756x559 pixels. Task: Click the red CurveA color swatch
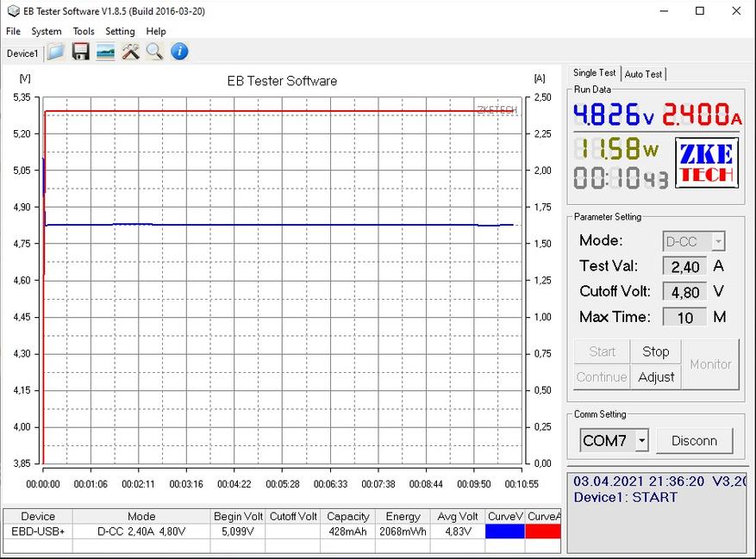[543, 531]
